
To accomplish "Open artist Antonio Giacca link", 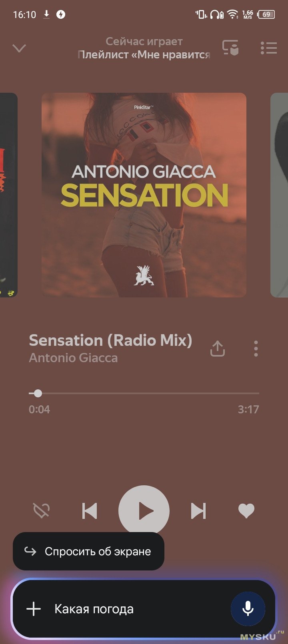I will [73, 358].
